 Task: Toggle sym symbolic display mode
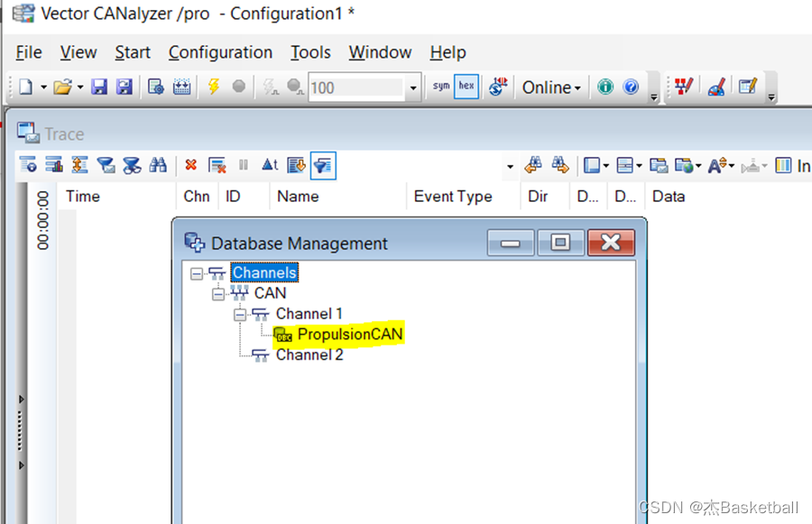(x=441, y=87)
